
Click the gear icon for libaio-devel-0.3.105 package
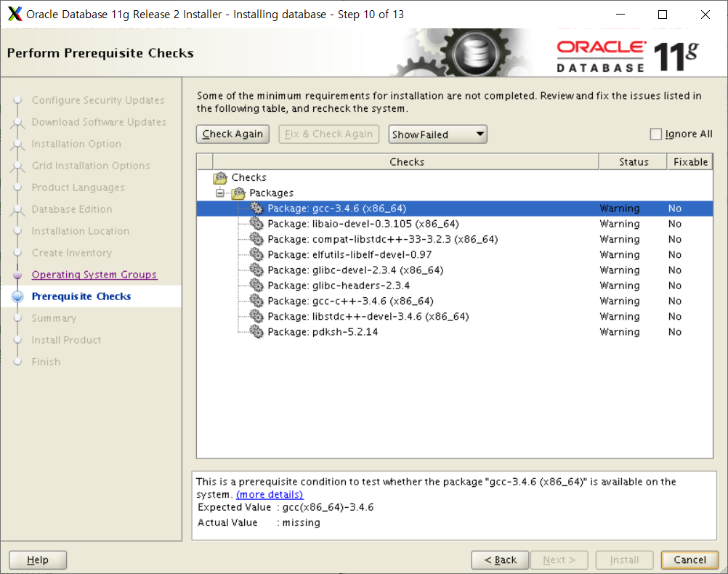pyautogui.click(x=256, y=223)
